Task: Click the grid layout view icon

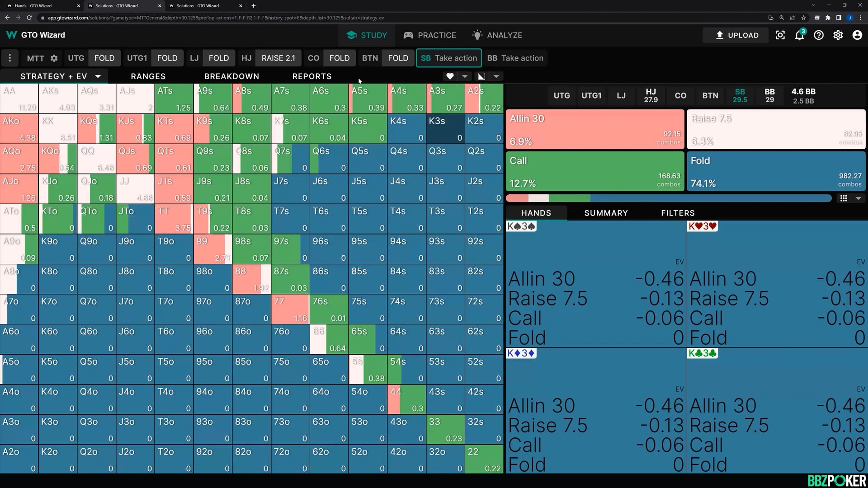Action: [x=844, y=198]
